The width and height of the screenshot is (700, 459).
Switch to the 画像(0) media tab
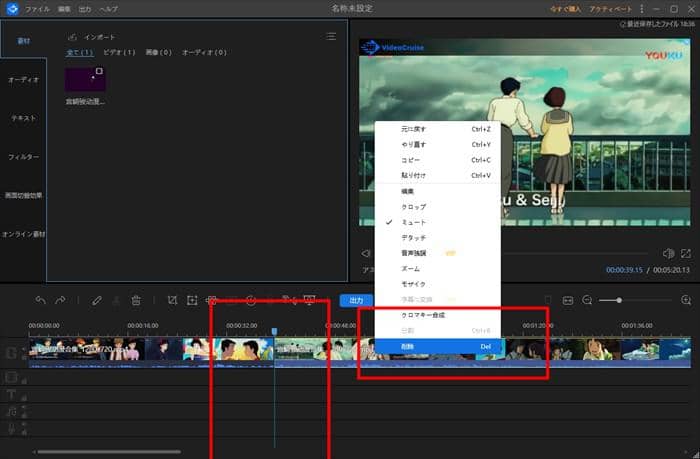click(x=158, y=52)
